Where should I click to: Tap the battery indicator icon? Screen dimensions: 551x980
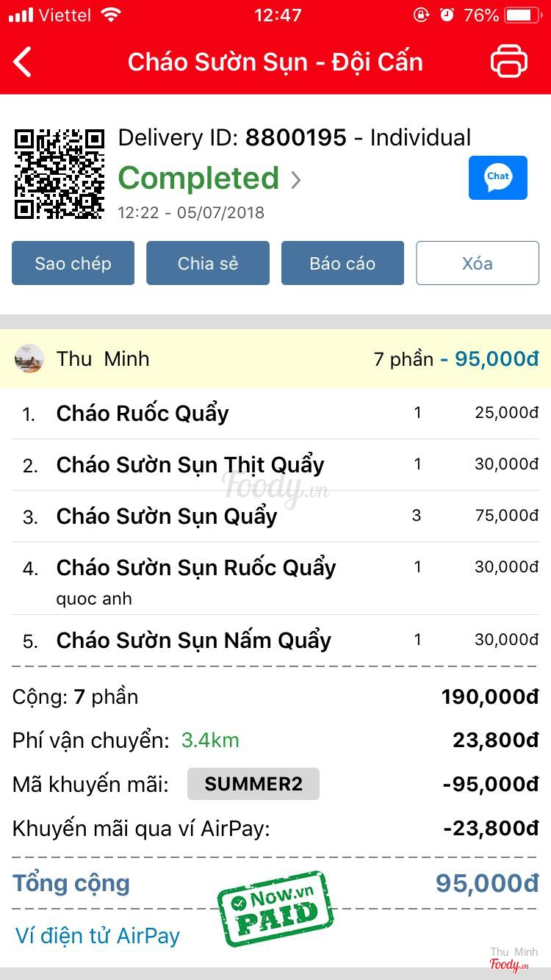522,15
